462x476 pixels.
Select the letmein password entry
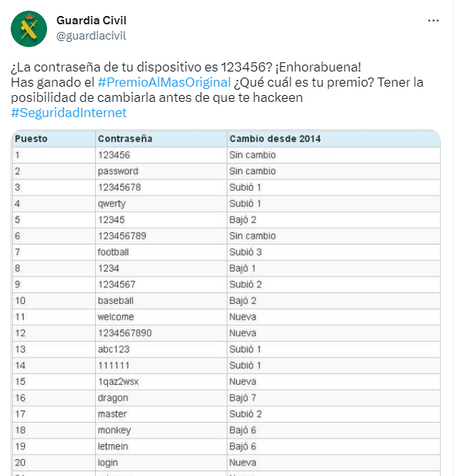point(112,446)
